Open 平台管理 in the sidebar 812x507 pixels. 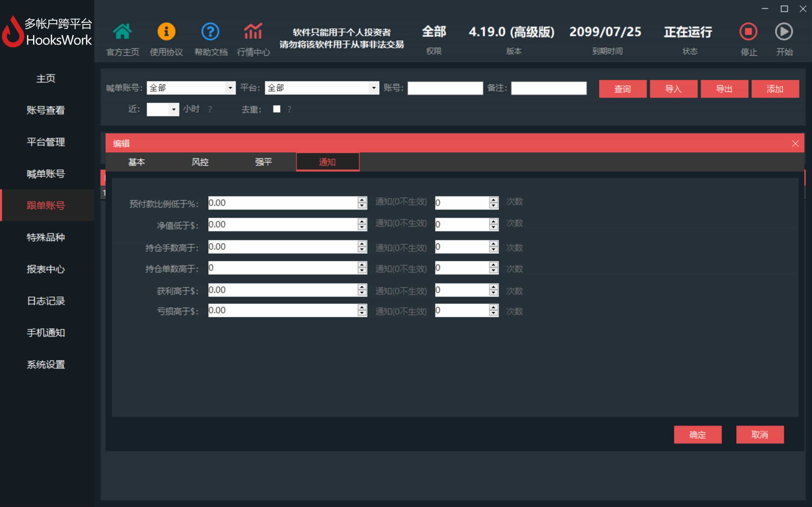[x=46, y=142]
